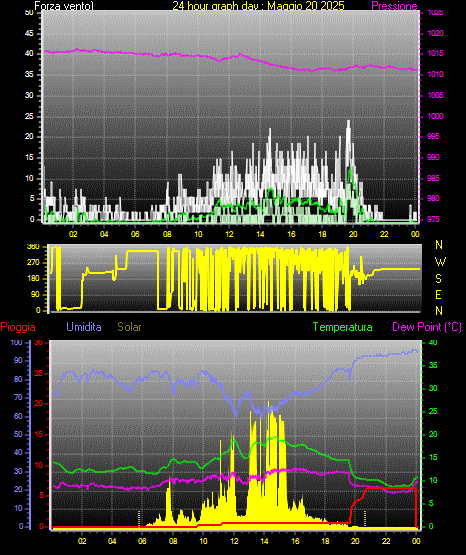Click the wind direction axis value "180"
The image size is (466, 555).
[x=34, y=279]
